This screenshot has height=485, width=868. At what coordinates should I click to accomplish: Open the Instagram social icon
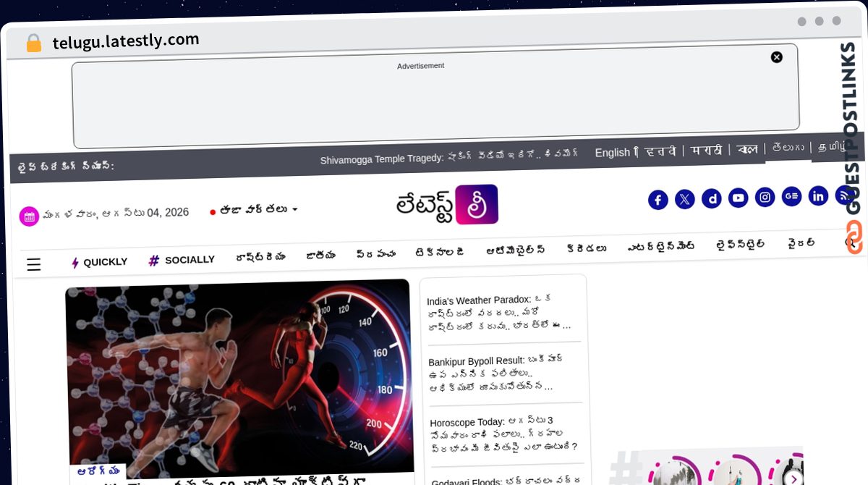click(765, 197)
